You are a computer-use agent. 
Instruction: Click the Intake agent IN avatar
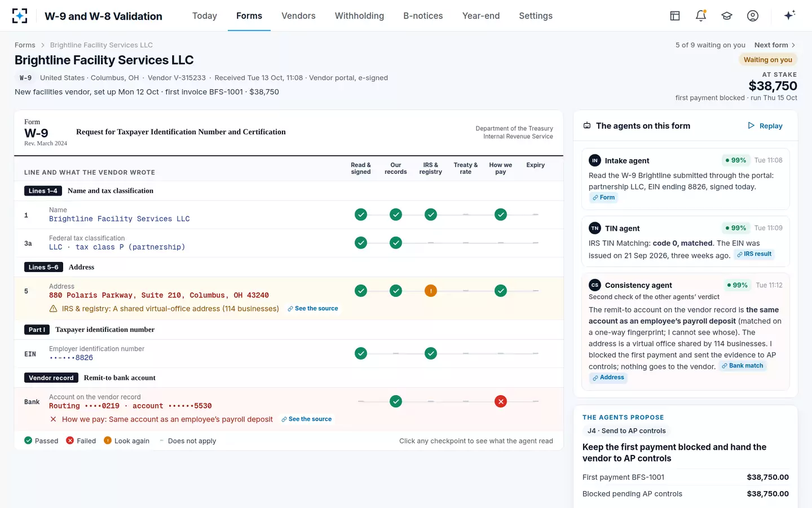click(x=595, y=160)
